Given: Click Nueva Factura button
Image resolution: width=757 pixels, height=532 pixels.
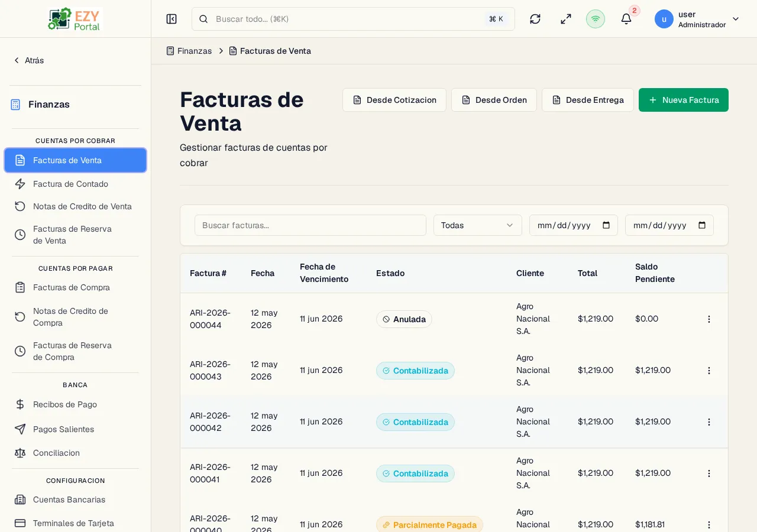Looking at the screenshot, I should point(684,100).
